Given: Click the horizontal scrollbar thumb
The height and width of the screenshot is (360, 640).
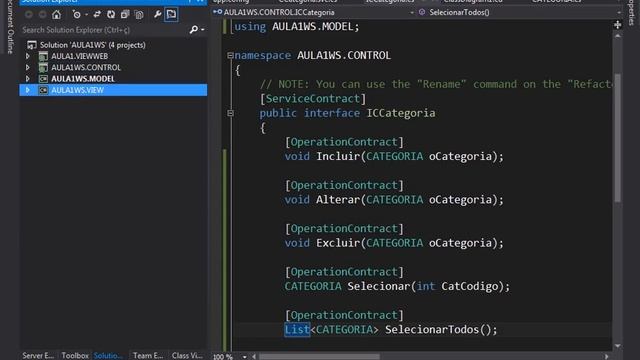Looking at the screenshot, I should pyautogui.click(x=319, y=356).
